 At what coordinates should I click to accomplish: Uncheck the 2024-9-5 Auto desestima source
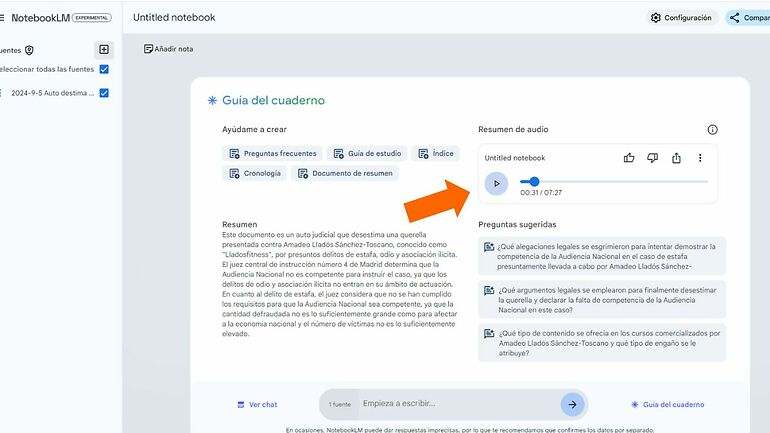tap(104, 93)
